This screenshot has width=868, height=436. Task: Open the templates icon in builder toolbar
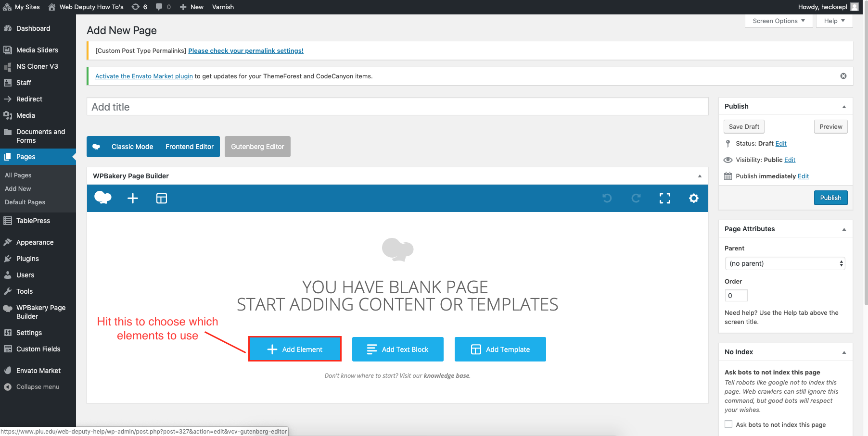pos(162,198)
